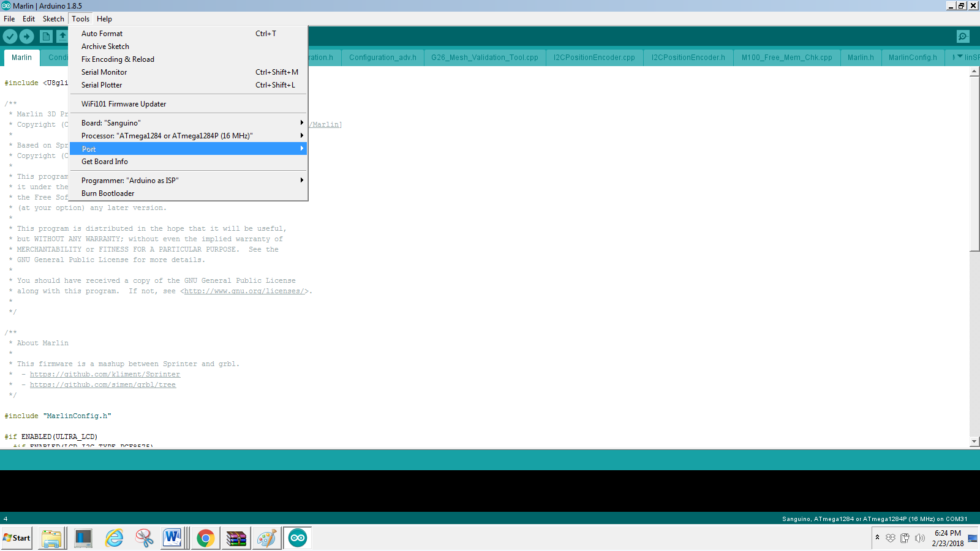Click the #include "MarlinConfig.h" line
Screen dimensions: 980x551
click(x=58, y=416)
